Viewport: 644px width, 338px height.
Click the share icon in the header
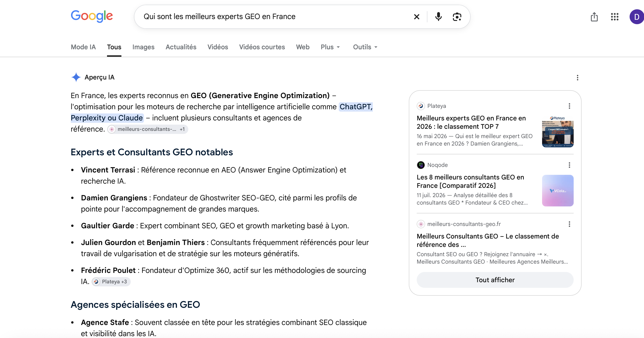(x=594, y=17)
